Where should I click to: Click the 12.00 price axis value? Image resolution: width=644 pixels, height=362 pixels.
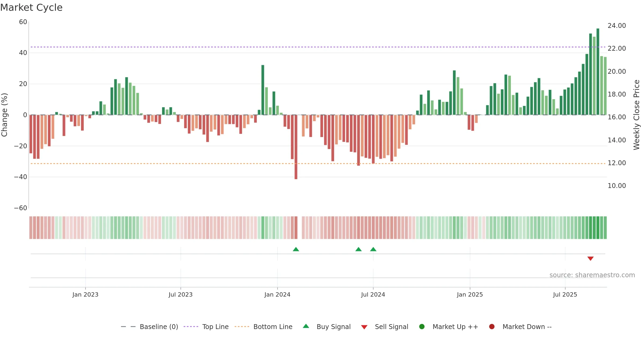point(617,163)
